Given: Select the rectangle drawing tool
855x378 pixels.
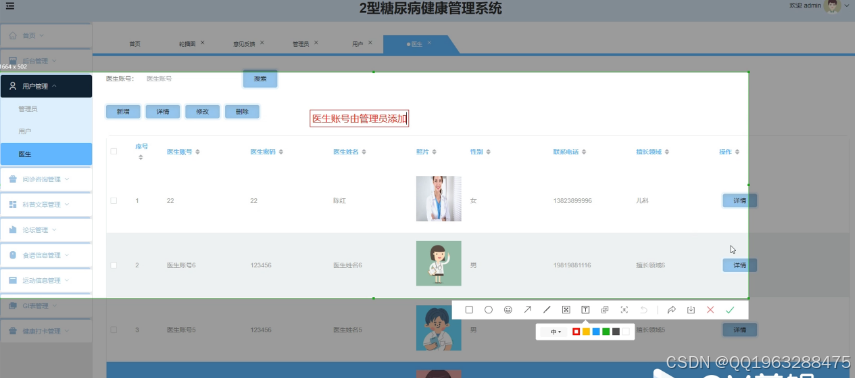Looking at the screenshot, I should pyautogui.click(x=469, y=310).
